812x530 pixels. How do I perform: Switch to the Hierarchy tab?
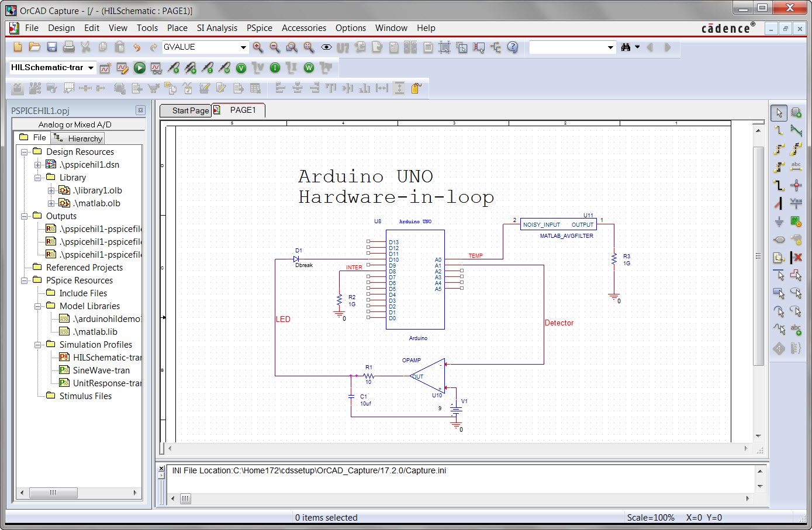(78, 138)
